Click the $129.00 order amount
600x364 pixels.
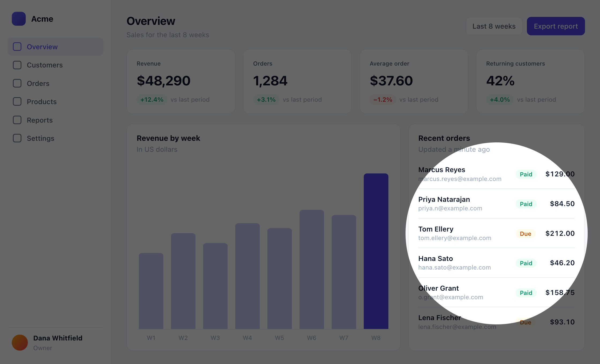[560, 174]
